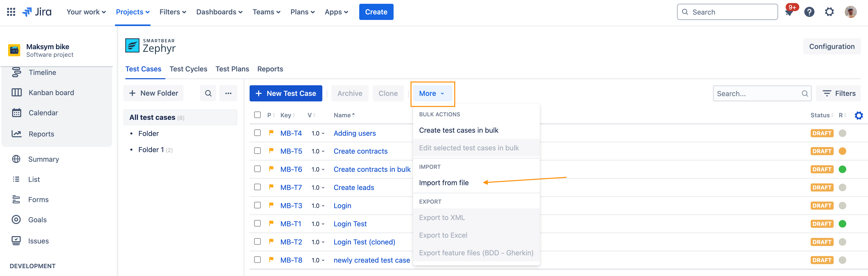
Task: Open the notifications bell icon
Action: (789, 12)
